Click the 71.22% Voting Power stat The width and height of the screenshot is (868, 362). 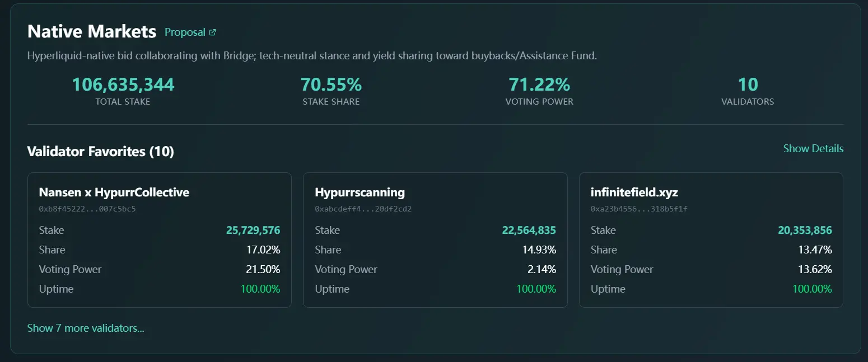click(x=539, y=84)
